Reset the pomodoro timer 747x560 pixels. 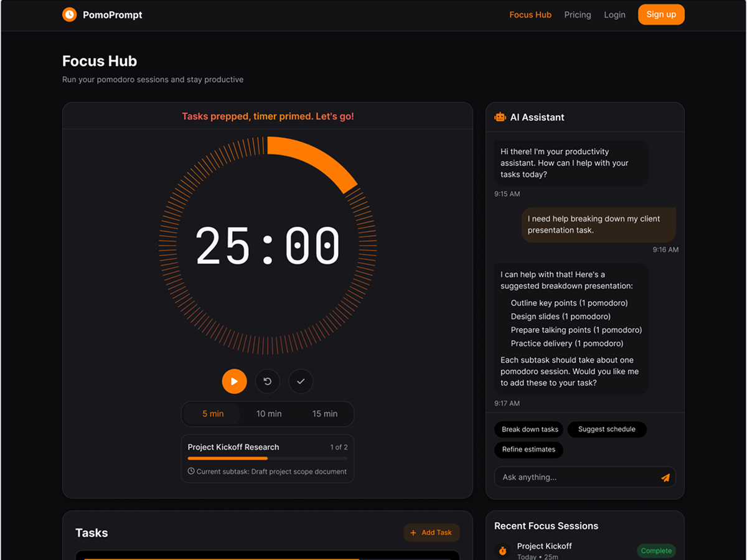pyautogui.click(x=268, y=381)
